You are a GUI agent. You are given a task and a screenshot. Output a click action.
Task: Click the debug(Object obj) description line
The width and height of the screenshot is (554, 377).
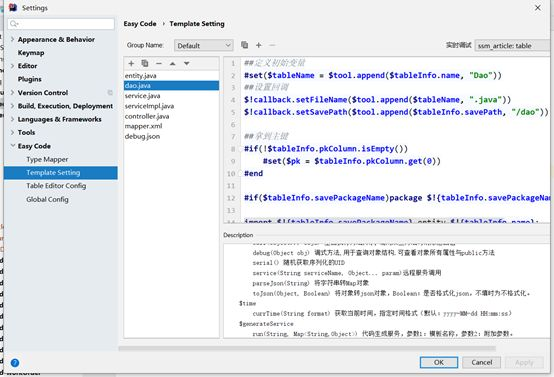click(x=373, y=253)
